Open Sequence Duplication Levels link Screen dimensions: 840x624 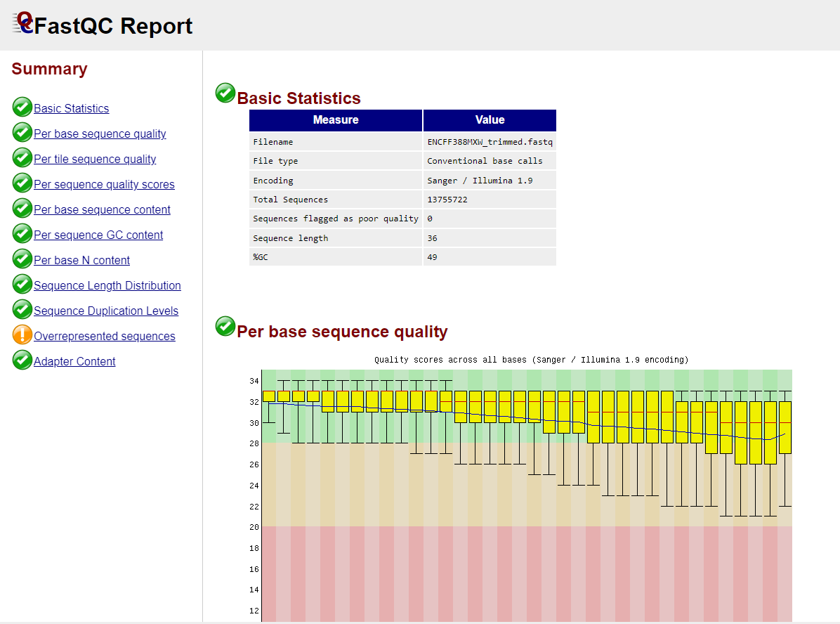tap(106, 311)
